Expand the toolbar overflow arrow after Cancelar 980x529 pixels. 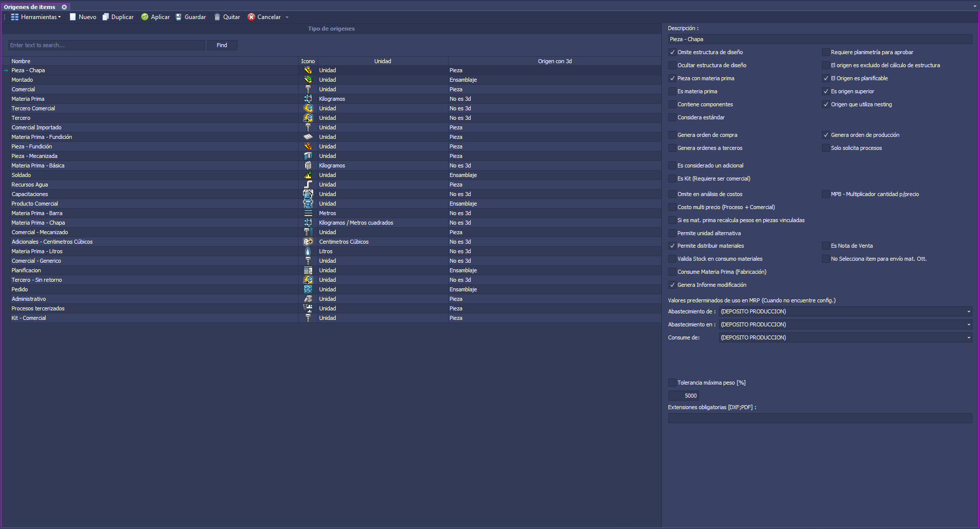click(287, 17)
